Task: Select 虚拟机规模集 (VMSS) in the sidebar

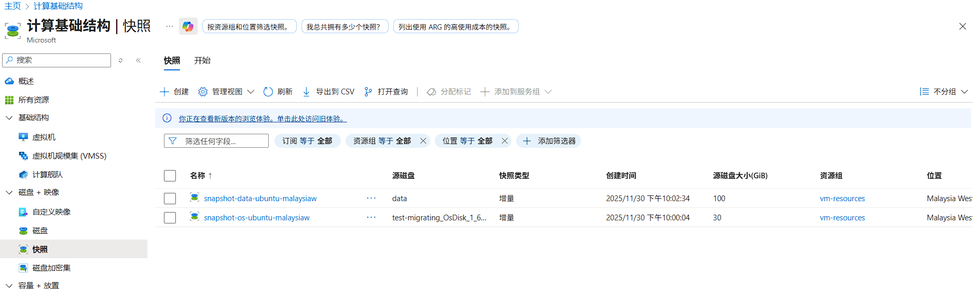Action: point(69,156)
